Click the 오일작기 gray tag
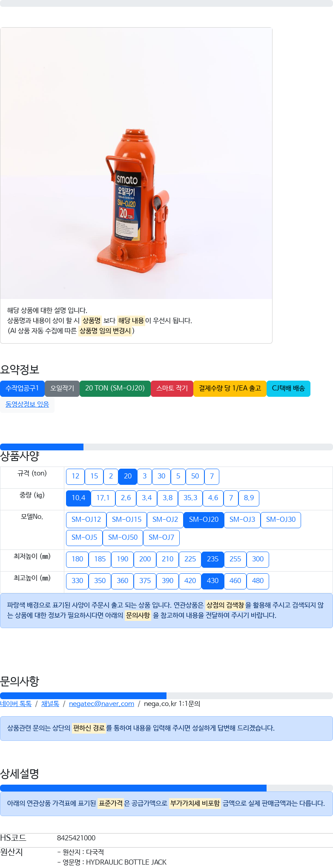 pos(62,388)
